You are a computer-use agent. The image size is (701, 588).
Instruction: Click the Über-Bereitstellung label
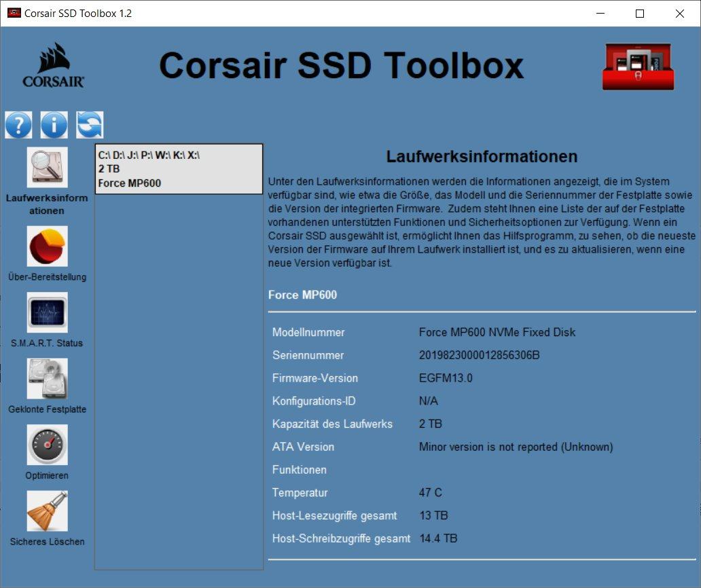click(x=47, y=277)
